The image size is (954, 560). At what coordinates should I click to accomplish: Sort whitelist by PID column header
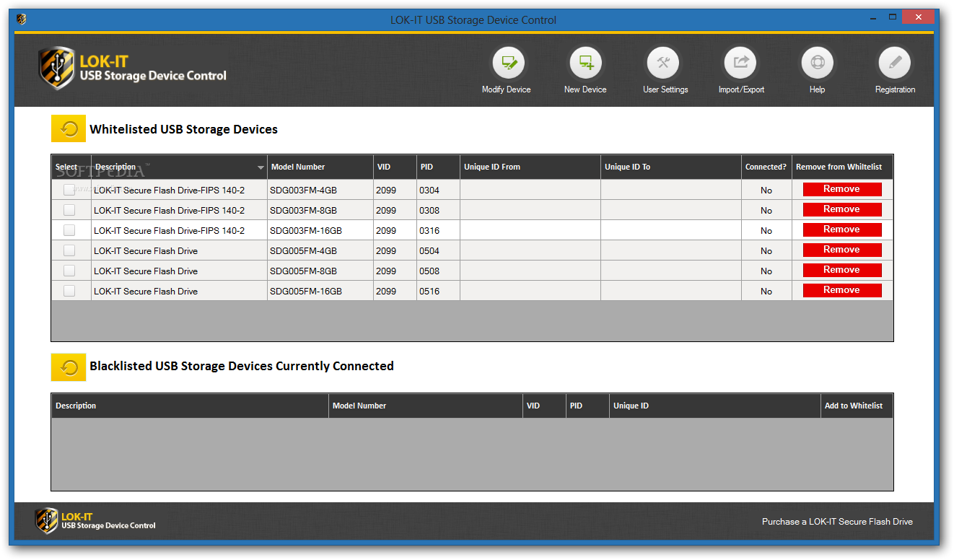pyautogui.click(x=438, y=167)
